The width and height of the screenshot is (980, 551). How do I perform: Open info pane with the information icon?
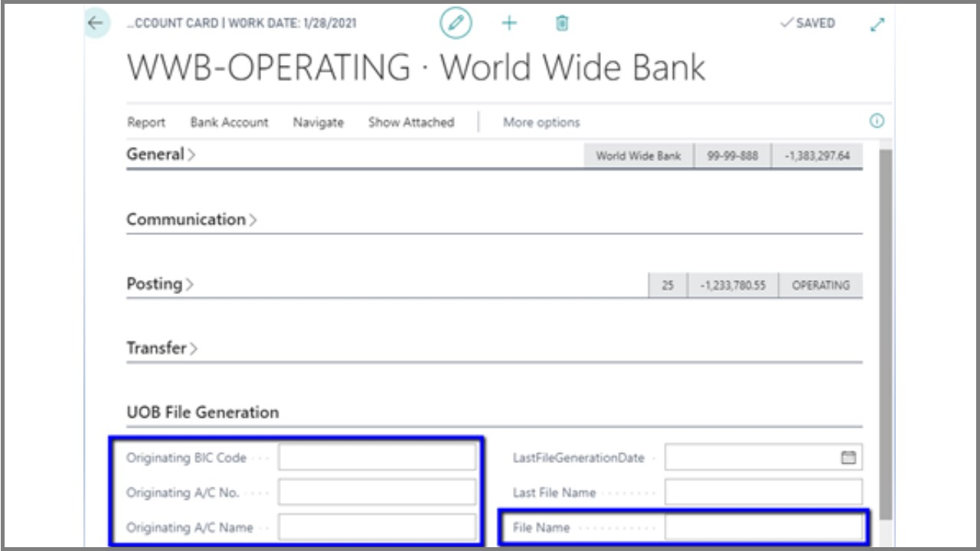click(877, 121)
